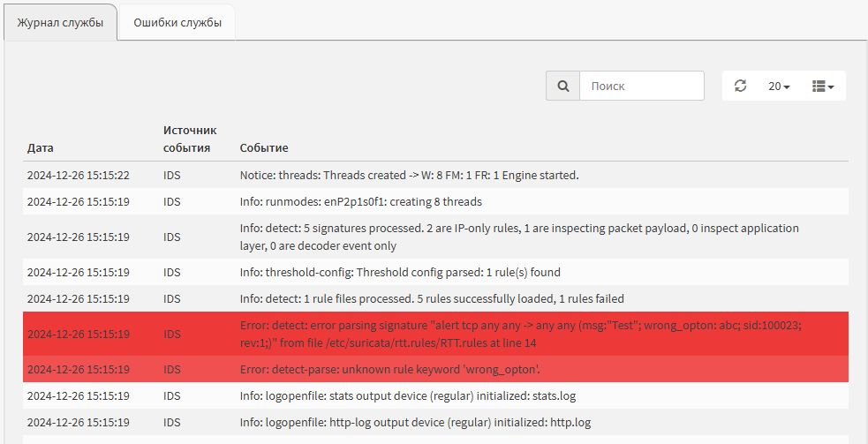Refresh the log with reload icon
Viewport: 868px width, 444px height.
(740, 86)
